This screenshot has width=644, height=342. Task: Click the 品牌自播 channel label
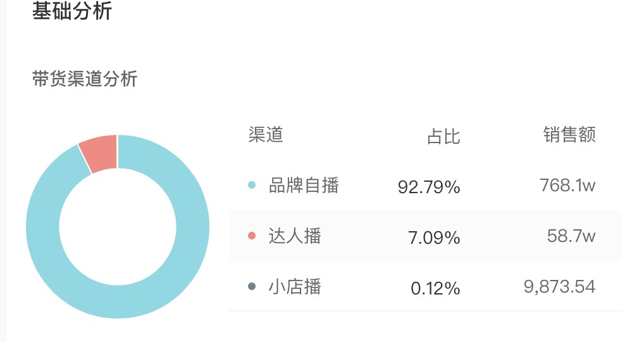pos(304,186)
